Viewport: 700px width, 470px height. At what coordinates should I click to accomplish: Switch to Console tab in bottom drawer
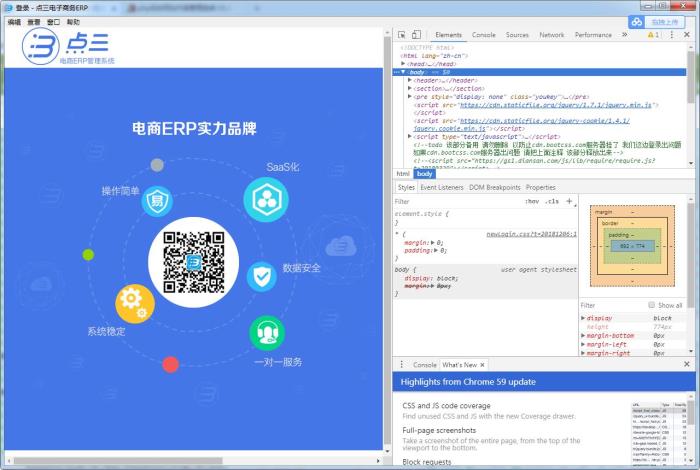[x=425, y=365]
